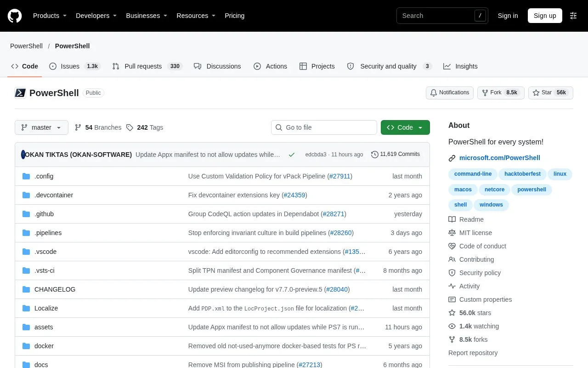The image size is (588, 368).
Task: Open the green Code dropdown button
Action: (405, 127)
